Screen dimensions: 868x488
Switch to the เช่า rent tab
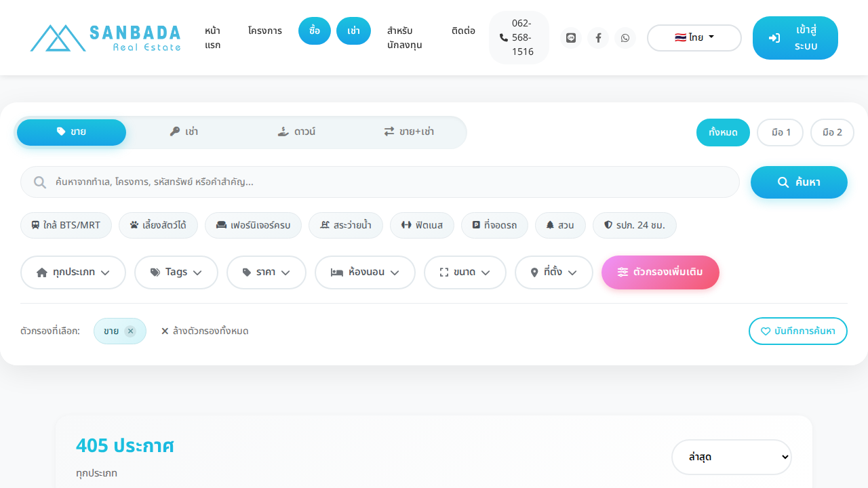click(x=184, y=132)
